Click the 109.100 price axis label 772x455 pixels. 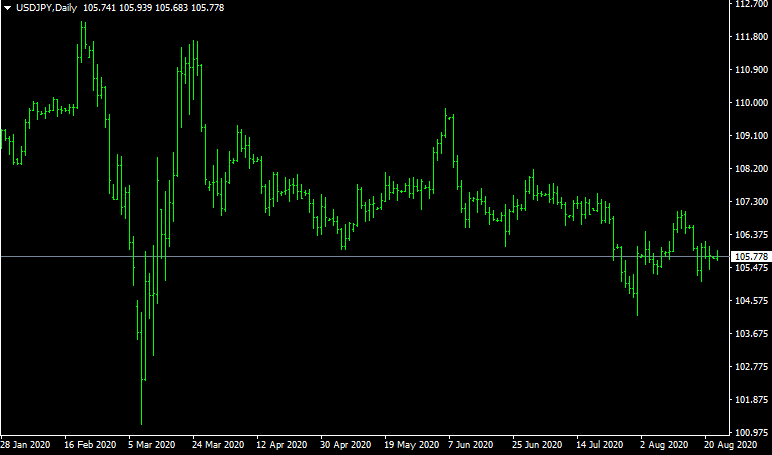[x=751, y=135]
